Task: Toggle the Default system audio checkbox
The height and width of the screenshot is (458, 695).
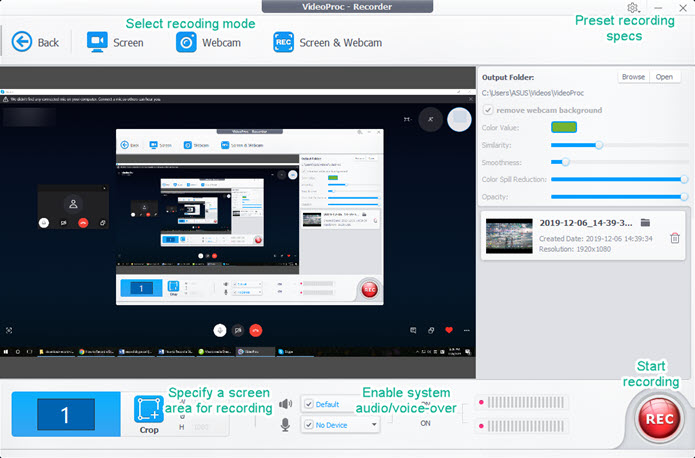Action: [309, 404]
